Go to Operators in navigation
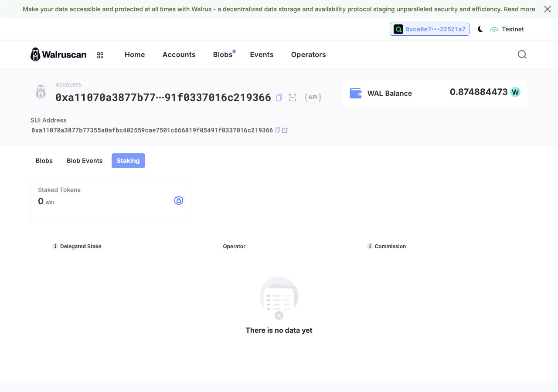 click(x=308, y=54)
